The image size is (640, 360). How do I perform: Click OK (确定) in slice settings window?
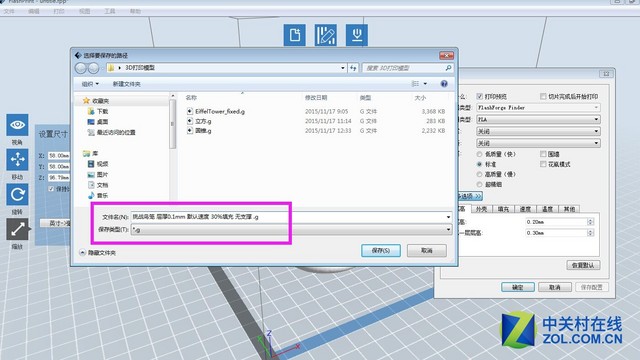[518, 287]
